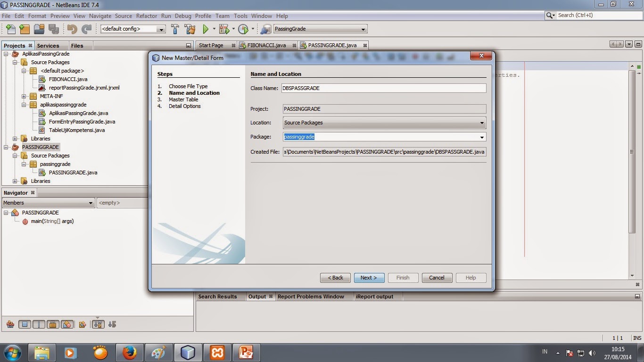This screenshot has height=362, width=644.
Task: Open the Navigate menu
Action: click(x=100, y=16)
